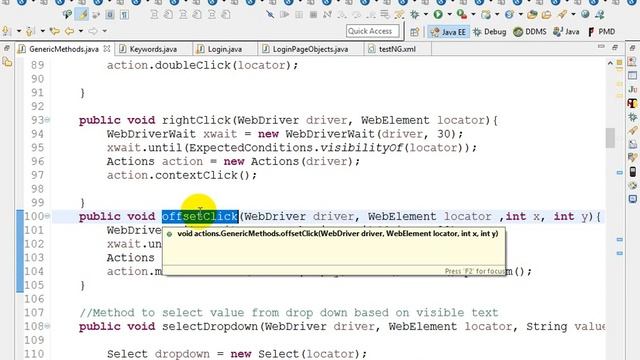Open Back navigation history dropdown
This screenshot has height=360, width=640.
point(81,31)
